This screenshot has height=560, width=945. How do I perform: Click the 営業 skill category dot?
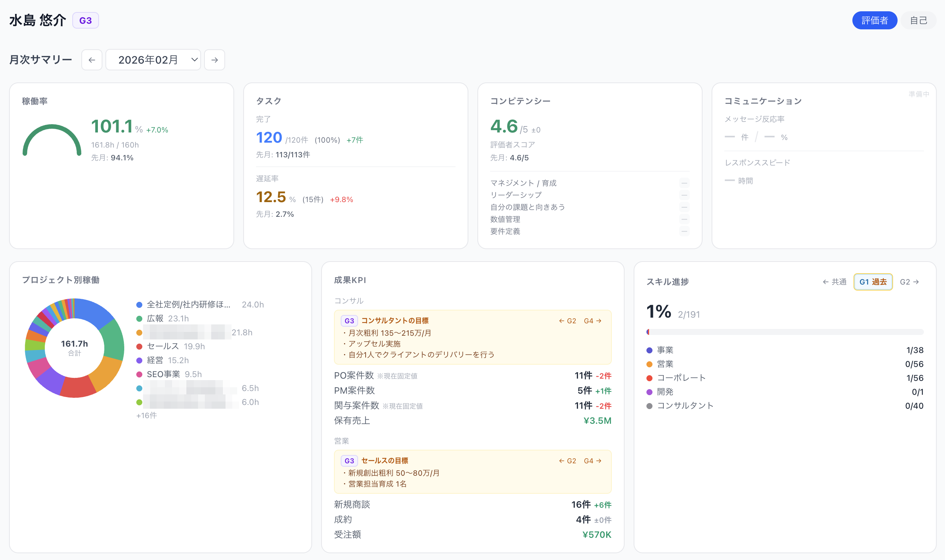pos(649,364)
